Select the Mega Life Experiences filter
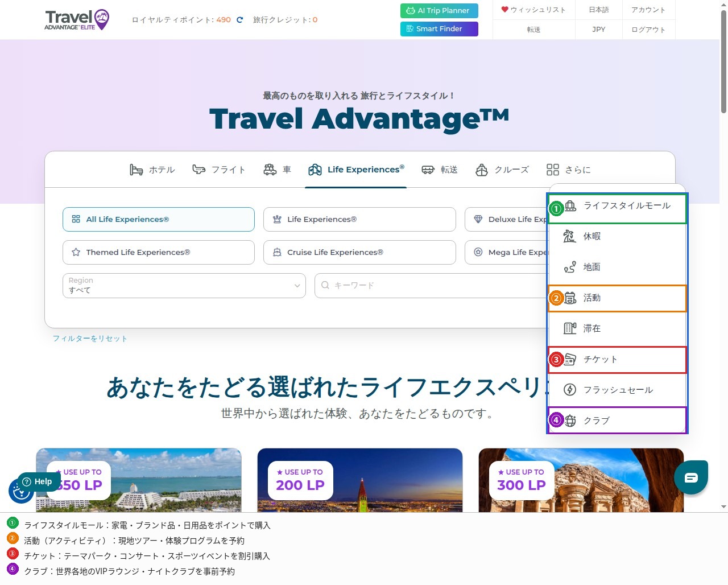728x585 pixels. 506,252
